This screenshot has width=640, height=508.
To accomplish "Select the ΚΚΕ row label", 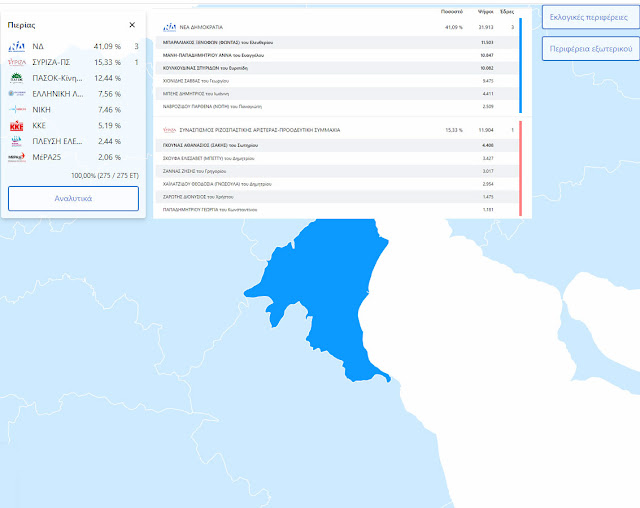I will pyautogui.click(x=39, y=125).
